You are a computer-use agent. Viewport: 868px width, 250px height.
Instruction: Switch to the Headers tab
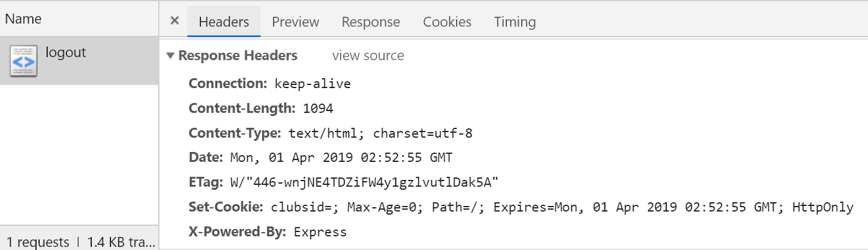(x=224, y=22)
